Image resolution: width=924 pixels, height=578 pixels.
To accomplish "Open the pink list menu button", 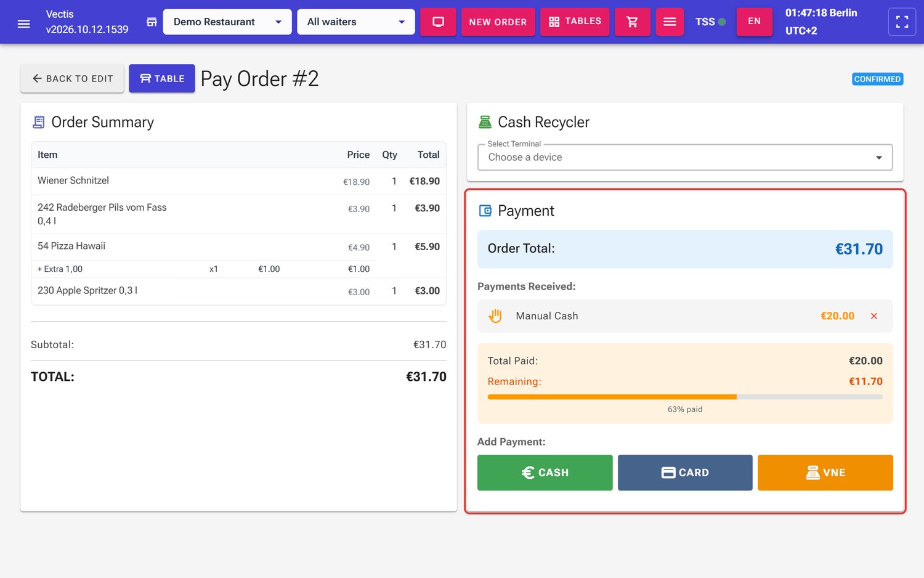I will [670, 22].
